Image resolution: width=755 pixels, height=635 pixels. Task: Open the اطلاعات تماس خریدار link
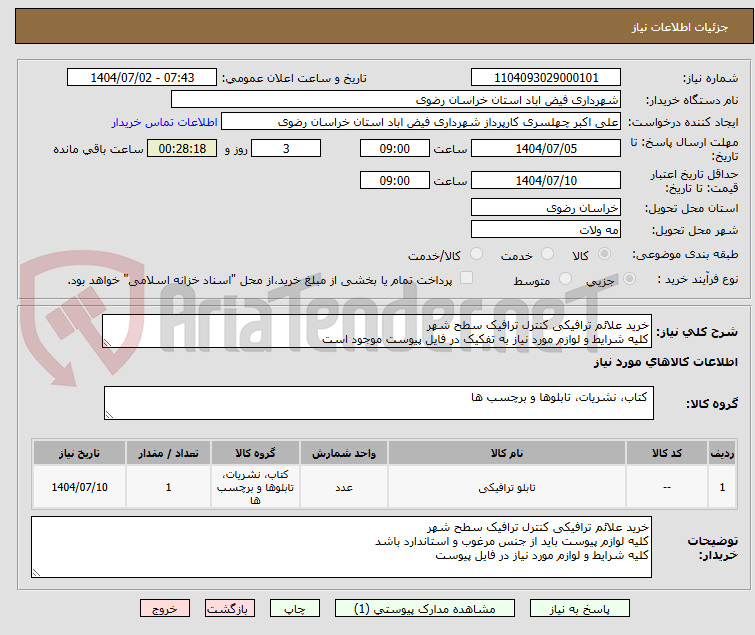pos(165,122)
